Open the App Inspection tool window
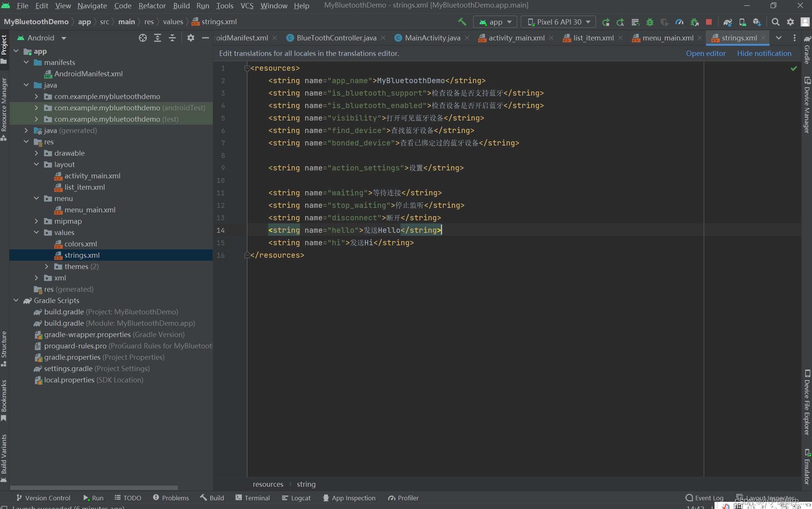 pyautogui.click(x=349, y=498)
